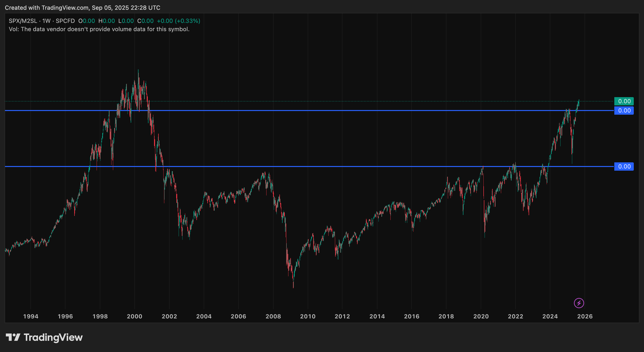
Task: Click the +0.33% change value in the legend
Action: point(187,21)
